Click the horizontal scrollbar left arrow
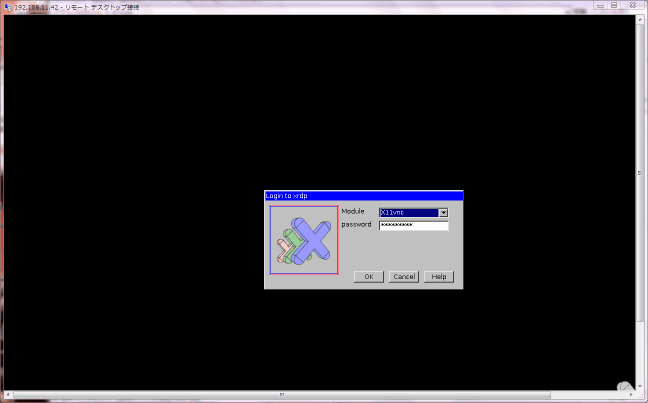The width and height of the screenshot is (648, 403). pyautogui.click(x=7, y=394)
